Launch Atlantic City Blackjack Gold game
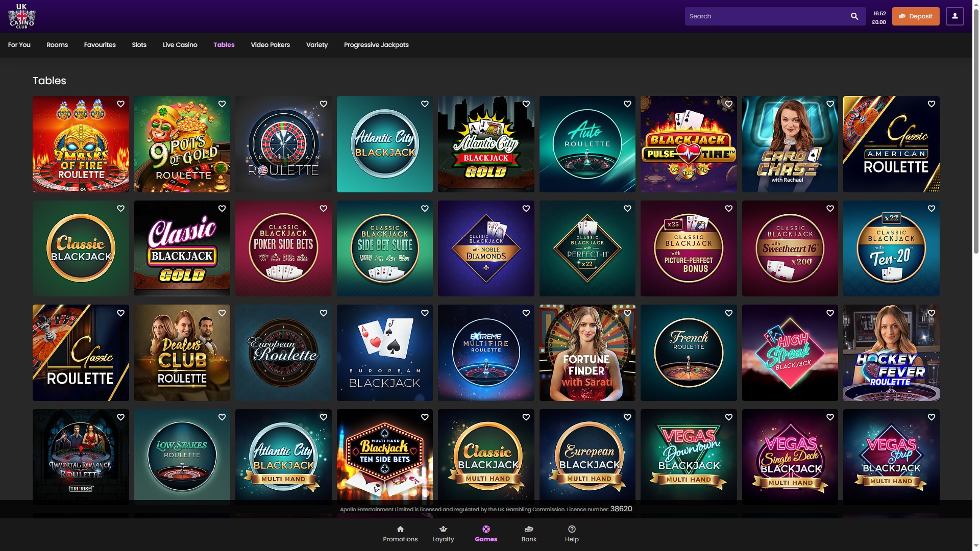This screenshot has height=551, width=980. point(486,144)
